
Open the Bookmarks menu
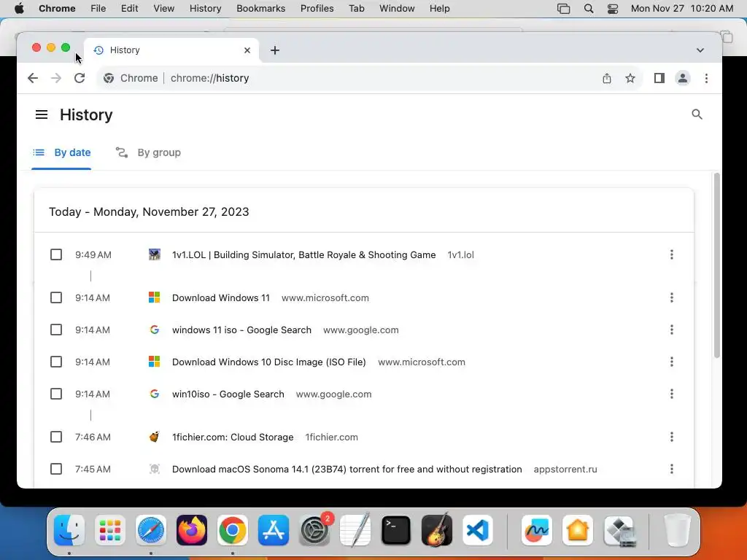click(x=260, y=9)
